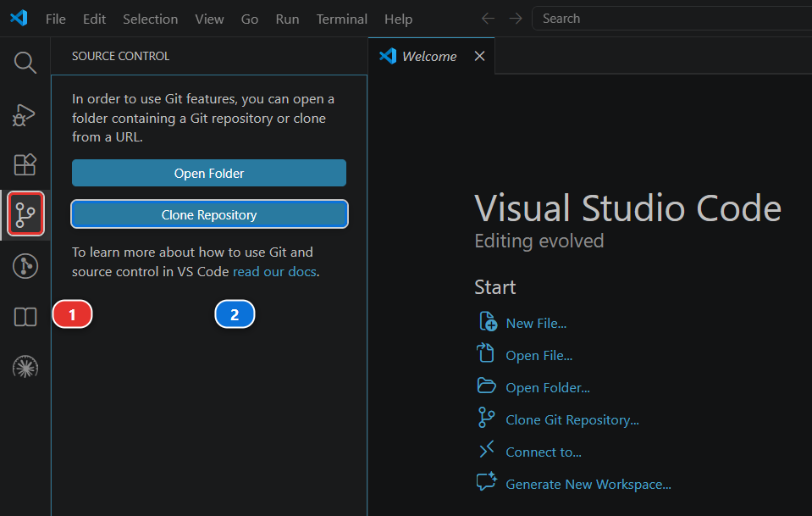Click the Generate New Workspace sparkle icon
The width and height of the screenshot is (812, 516).
pos(487,481)
